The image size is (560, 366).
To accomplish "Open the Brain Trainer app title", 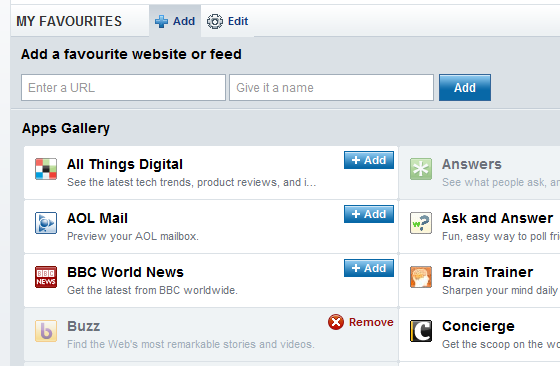I will tap(488, 272).
